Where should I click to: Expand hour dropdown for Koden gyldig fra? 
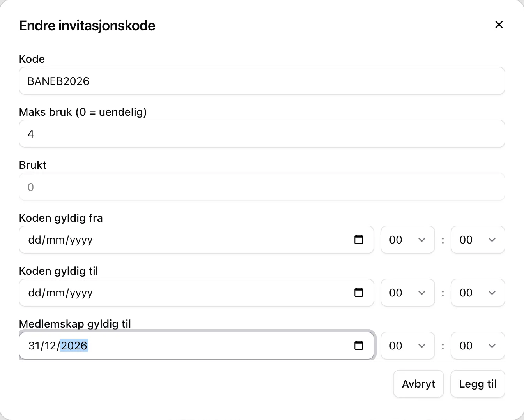click(x=407, y=240)
